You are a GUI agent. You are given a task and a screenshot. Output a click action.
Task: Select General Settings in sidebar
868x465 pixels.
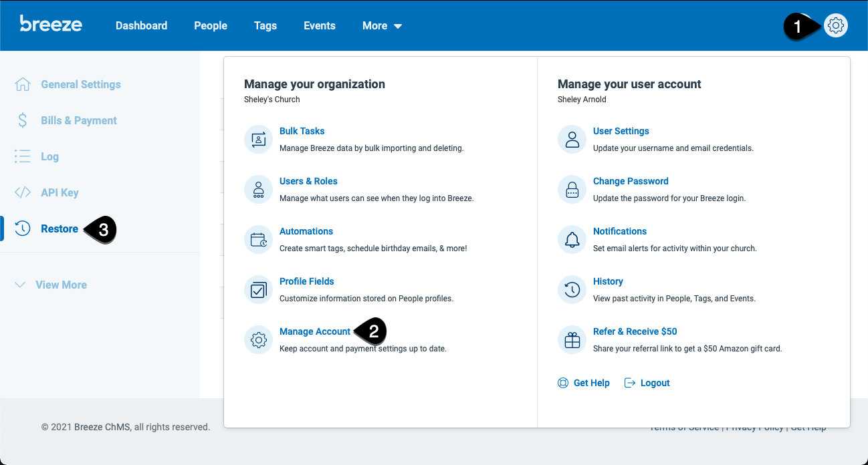coord(81,84)
